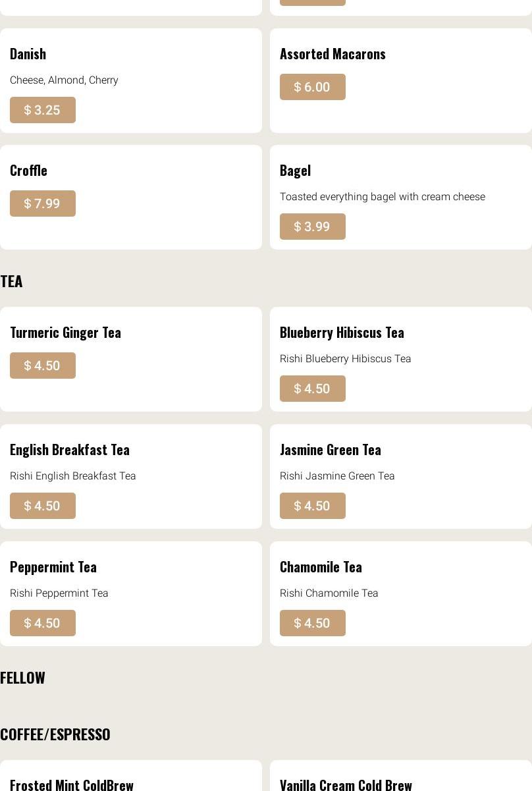This screenshot has height=791, width=532.
Task: Click the Bagel $3.99 price button
Action: tap(312, 227)
